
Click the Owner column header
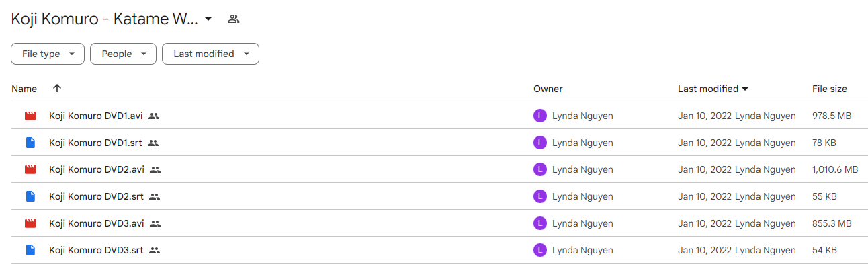(x=548, y=89)
